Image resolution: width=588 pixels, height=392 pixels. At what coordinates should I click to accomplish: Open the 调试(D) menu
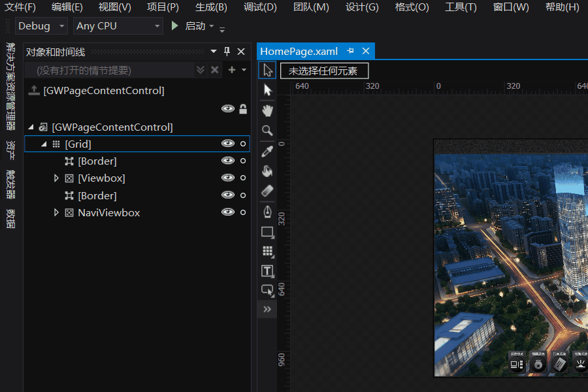click(260, 7)
